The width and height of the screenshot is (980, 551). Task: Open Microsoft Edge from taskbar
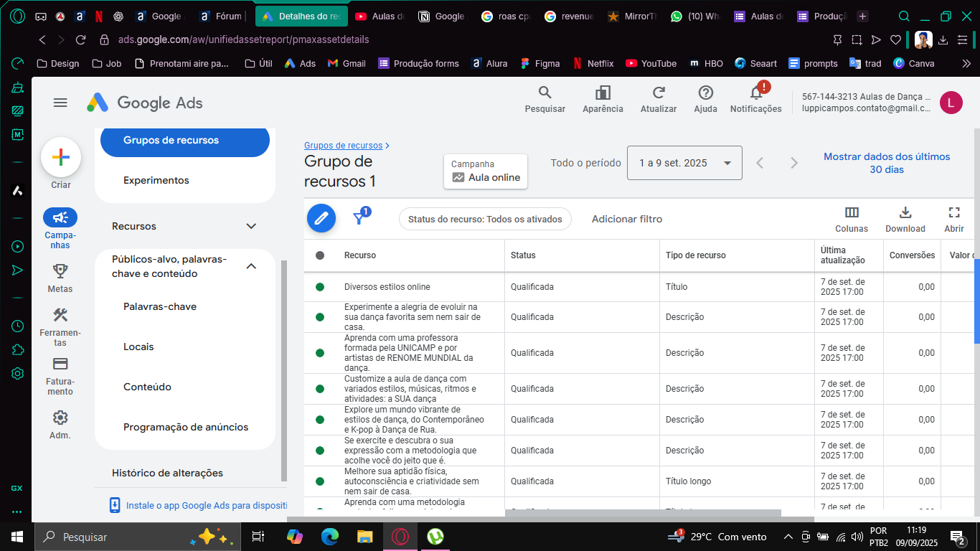pos(330,537)
